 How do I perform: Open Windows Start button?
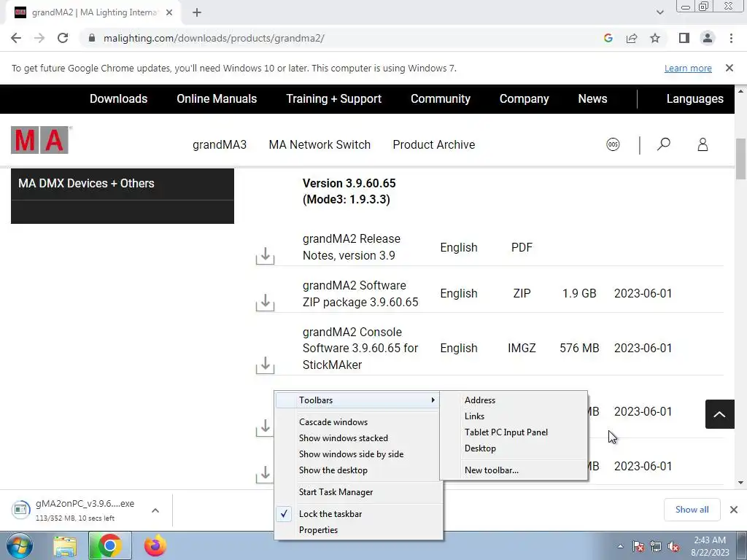point(18,545)
